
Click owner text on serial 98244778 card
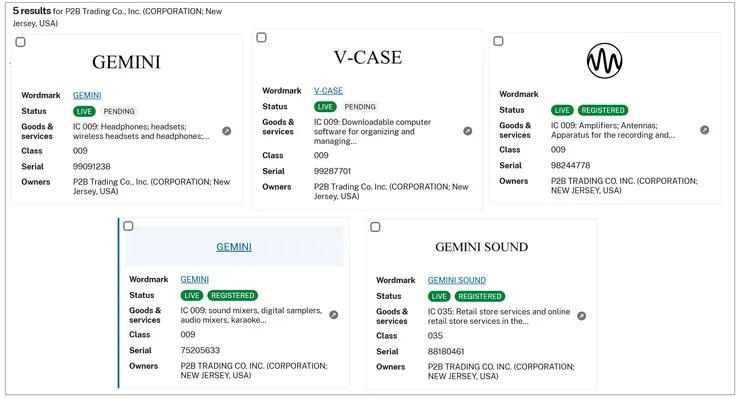click(624, 186)
